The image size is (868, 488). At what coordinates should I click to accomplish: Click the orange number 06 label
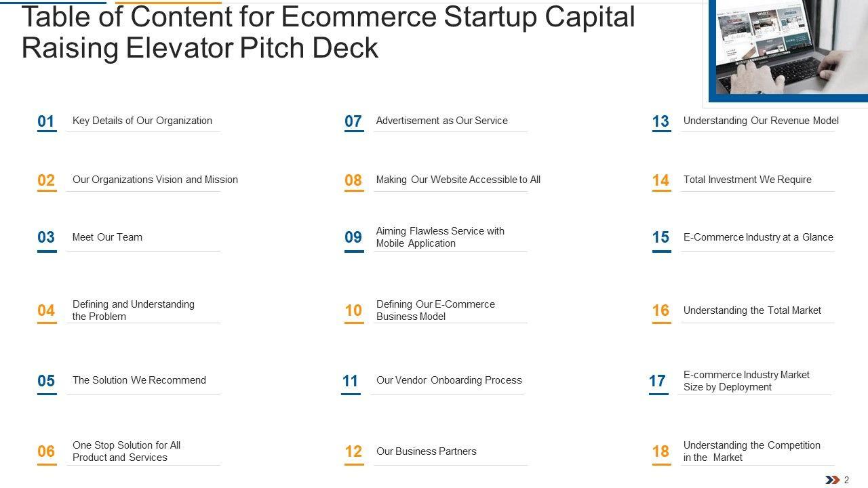tap(46, 451)
